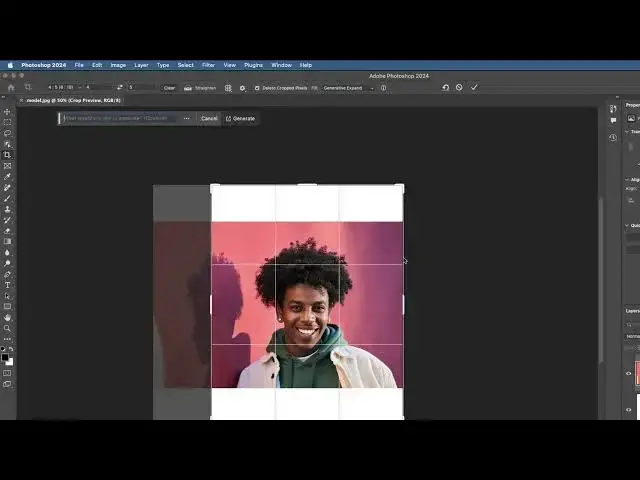640x480 pixels.
Task: Reset the crop with the undo arrow
Action: tap(445, 87)
